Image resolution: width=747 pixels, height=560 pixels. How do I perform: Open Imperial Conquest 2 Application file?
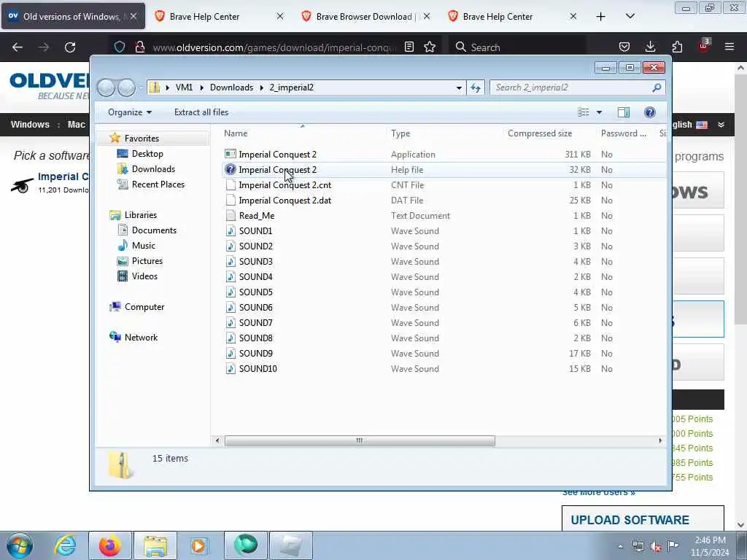pos(277,155)
